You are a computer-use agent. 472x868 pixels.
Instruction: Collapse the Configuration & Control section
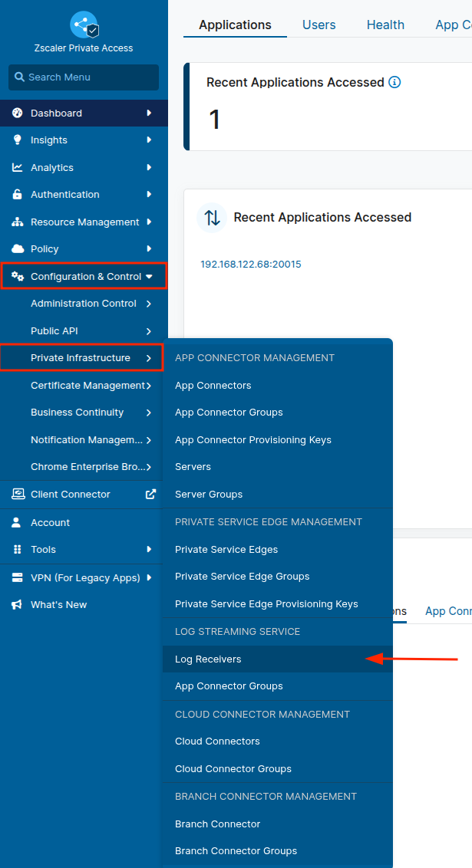click(149, 277)
